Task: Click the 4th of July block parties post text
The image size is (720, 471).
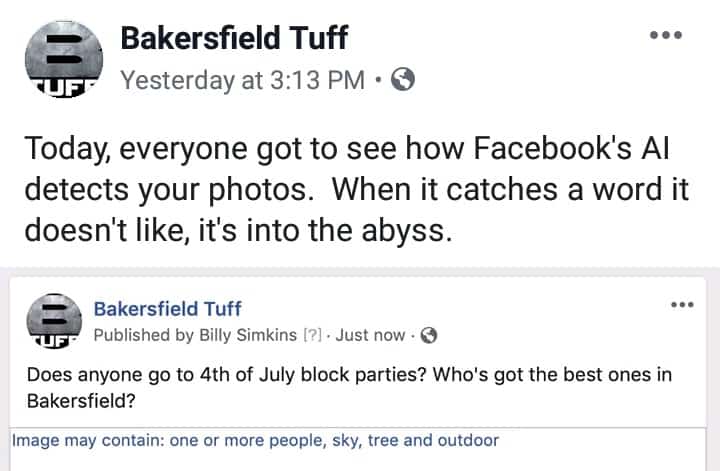Action: coord(349,388)
